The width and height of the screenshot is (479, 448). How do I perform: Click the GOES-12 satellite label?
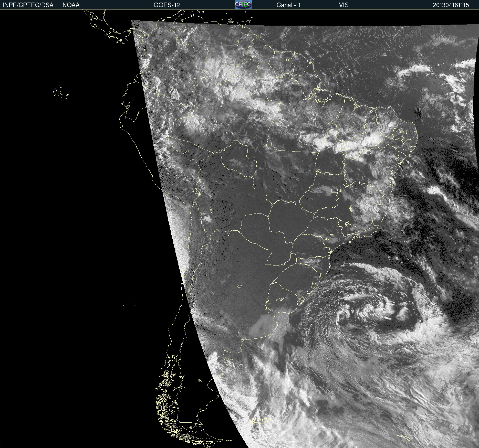[x=167, y=5]
